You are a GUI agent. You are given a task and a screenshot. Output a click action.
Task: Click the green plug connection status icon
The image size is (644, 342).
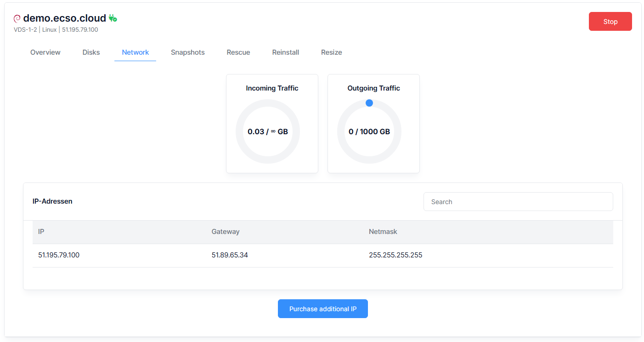(x=113, y=18)
